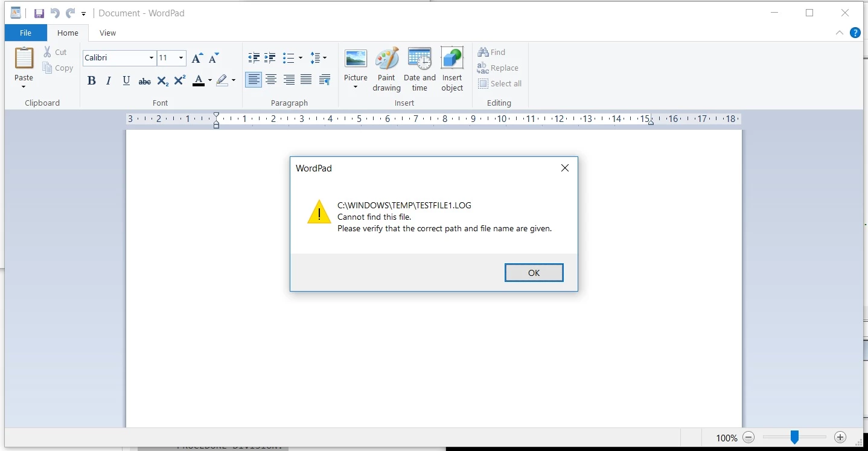Image resolution: width=868 pixels, height=451 pixels.
Task: Apply the text highlight color
Action: click(x=222, y=80)
